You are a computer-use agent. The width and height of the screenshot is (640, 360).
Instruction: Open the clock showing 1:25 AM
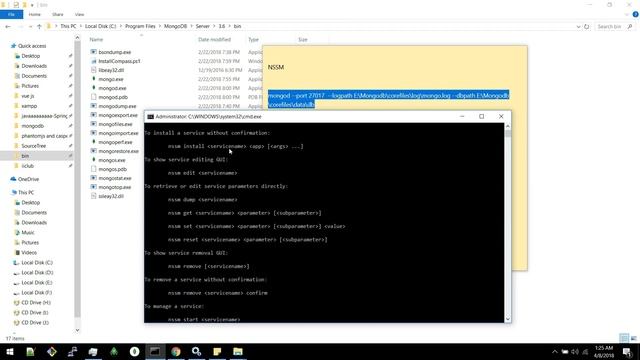604,351
